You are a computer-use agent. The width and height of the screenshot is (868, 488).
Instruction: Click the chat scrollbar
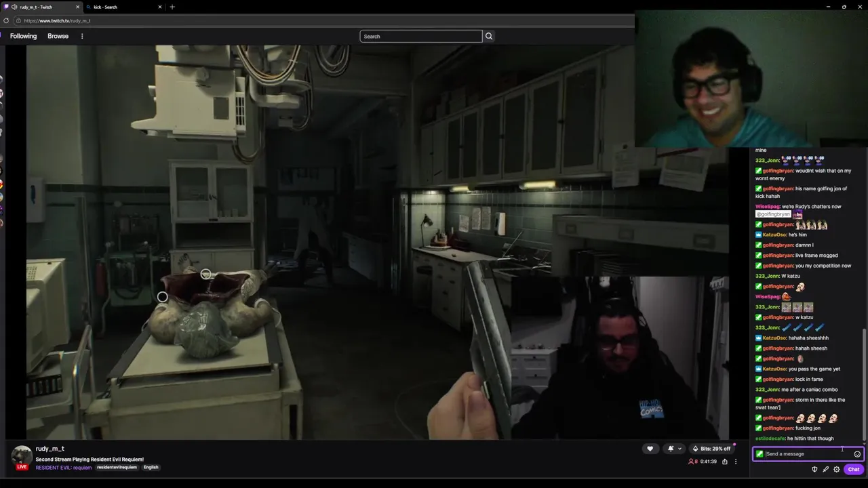(863, 384)
